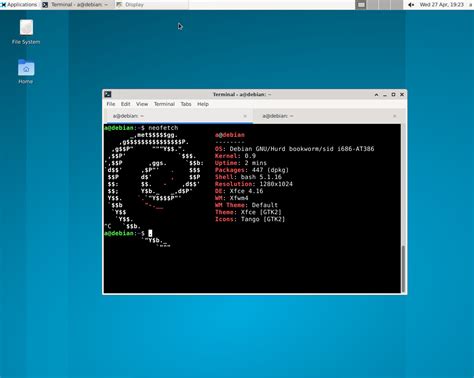Click the Shell: bash 5.1.16 line
This screenshot has width=474, height=378.
pyautogui.click(x=248, y=177)
